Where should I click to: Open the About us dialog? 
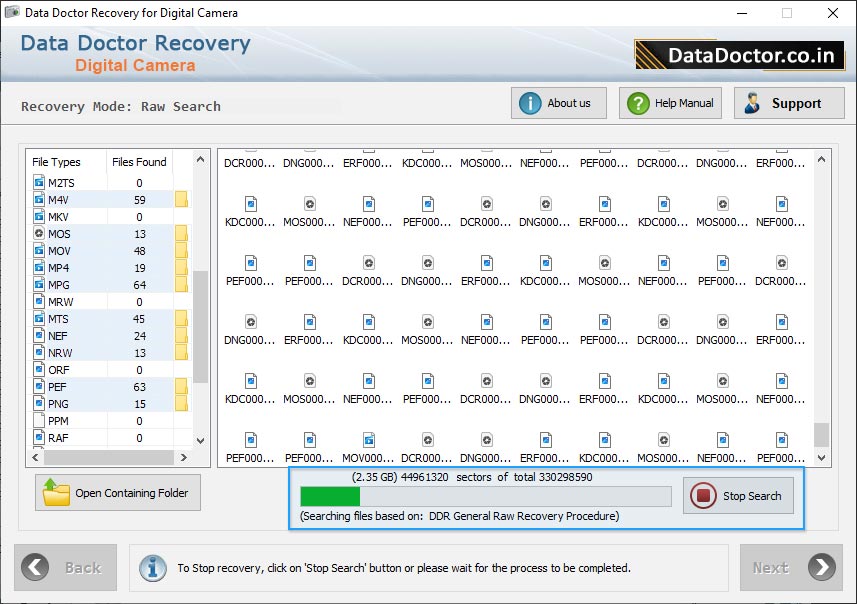558,103
